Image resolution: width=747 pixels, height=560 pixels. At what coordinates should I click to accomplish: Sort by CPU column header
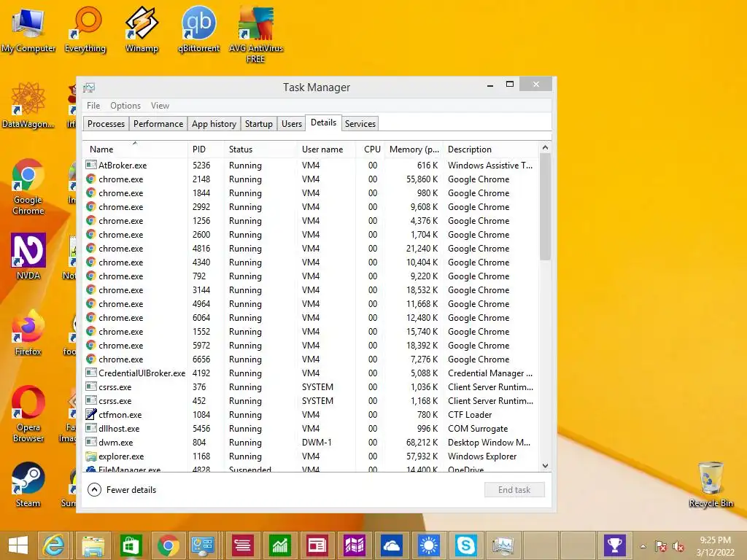[370, 149]
